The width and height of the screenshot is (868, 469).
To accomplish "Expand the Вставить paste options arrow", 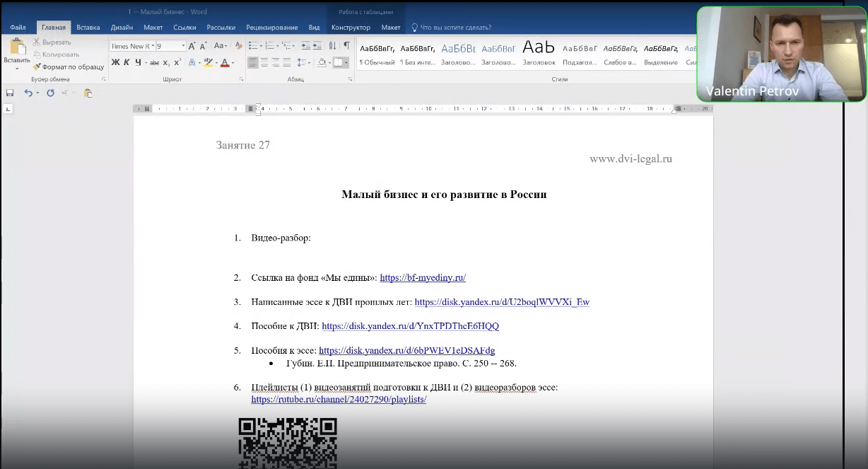I will click(x=16, y=68).
